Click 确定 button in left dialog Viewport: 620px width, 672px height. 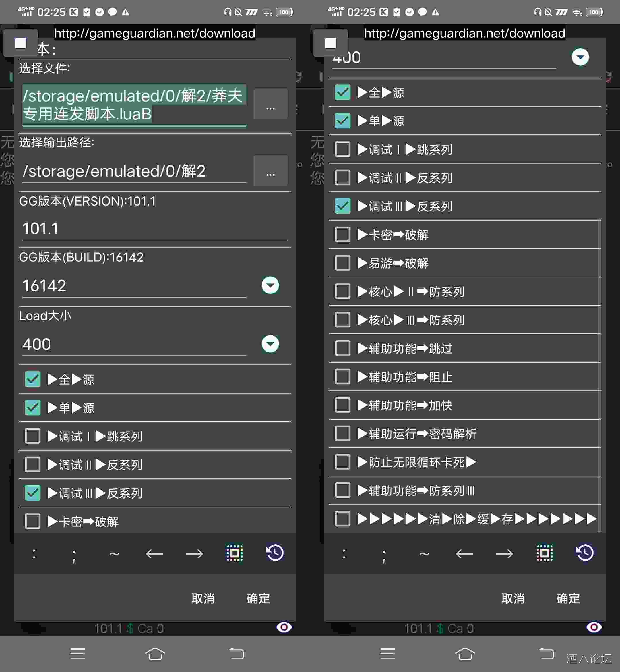point(258,598)
